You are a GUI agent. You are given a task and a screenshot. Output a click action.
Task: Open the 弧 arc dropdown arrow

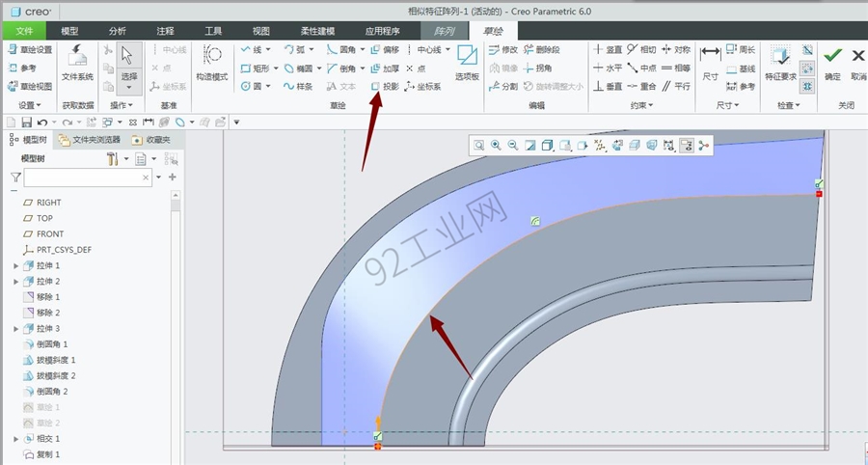point(311,50)
